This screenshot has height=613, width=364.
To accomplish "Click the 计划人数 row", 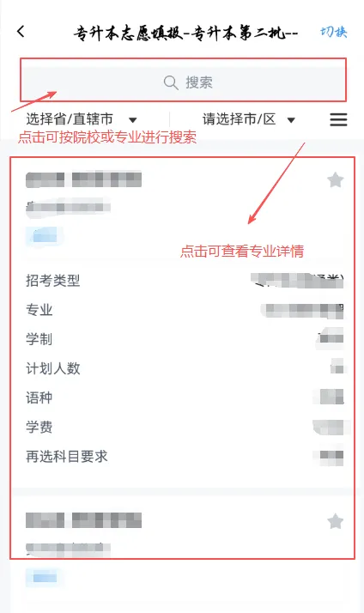I will [185, 368].
